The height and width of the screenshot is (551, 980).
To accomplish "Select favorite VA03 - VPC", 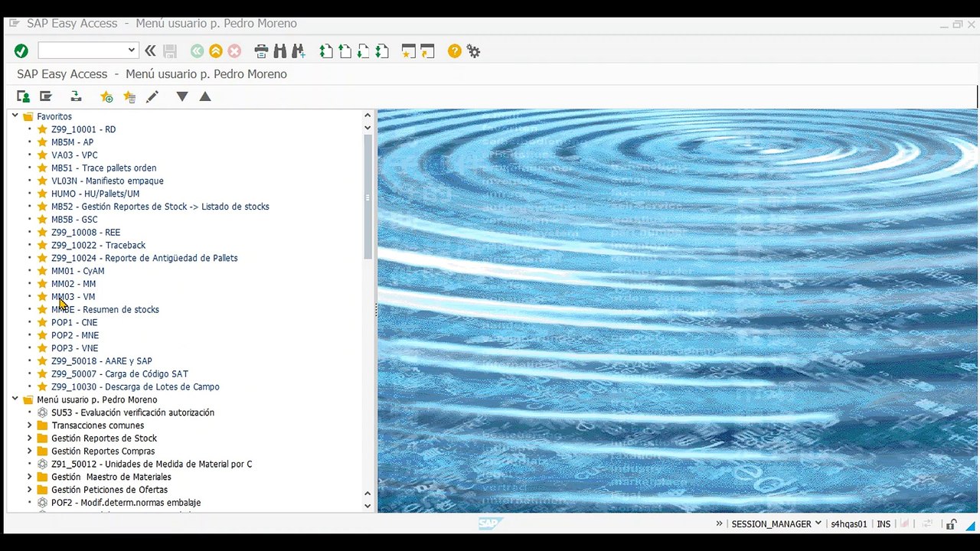I will (x=74, y=155).
